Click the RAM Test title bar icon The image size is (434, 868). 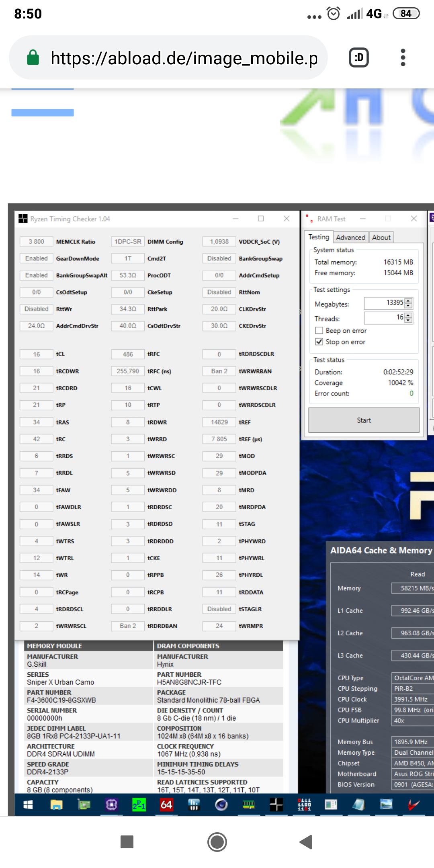309,219
